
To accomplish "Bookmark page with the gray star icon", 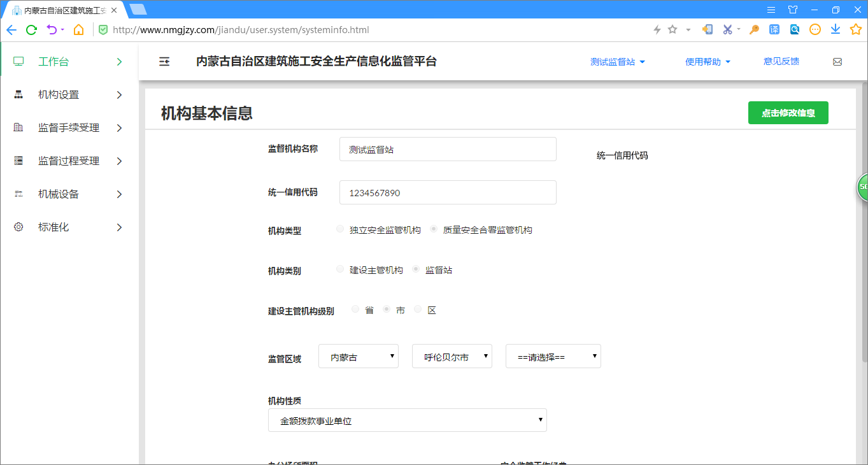I will coord(672,29).
